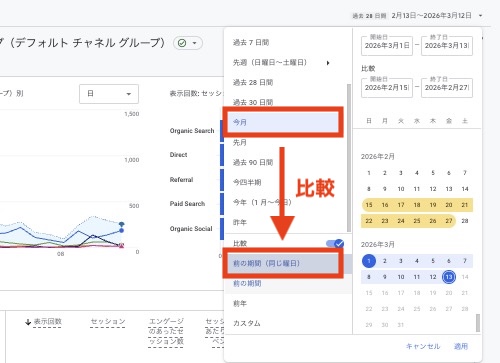The width and height of the screenshot is (500, 363).
Task: Click the preset list scrollbar
Action: tap(349, 158)
